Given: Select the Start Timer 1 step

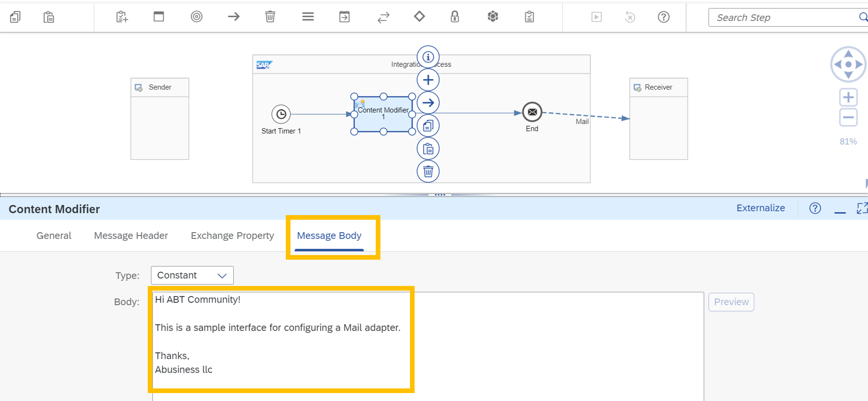Looking at the screenshot, I should tap(281, 114).
